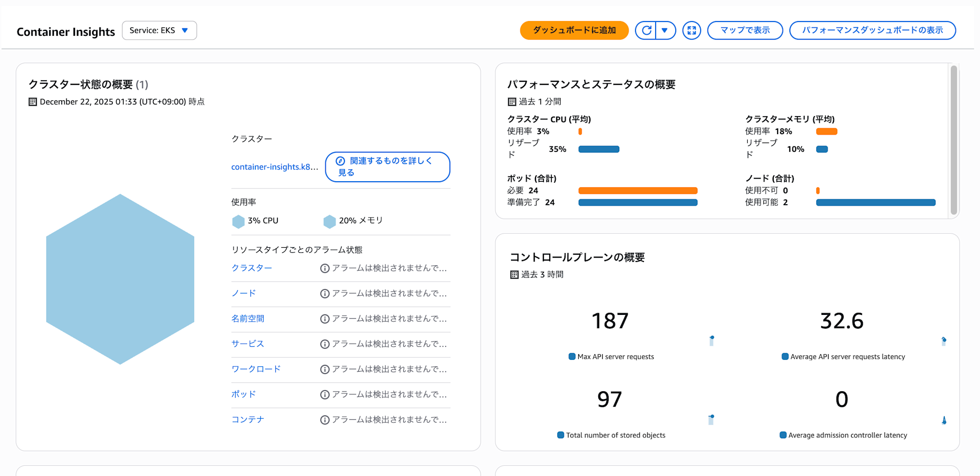Open the ノード alarm status link

[244, 293]
